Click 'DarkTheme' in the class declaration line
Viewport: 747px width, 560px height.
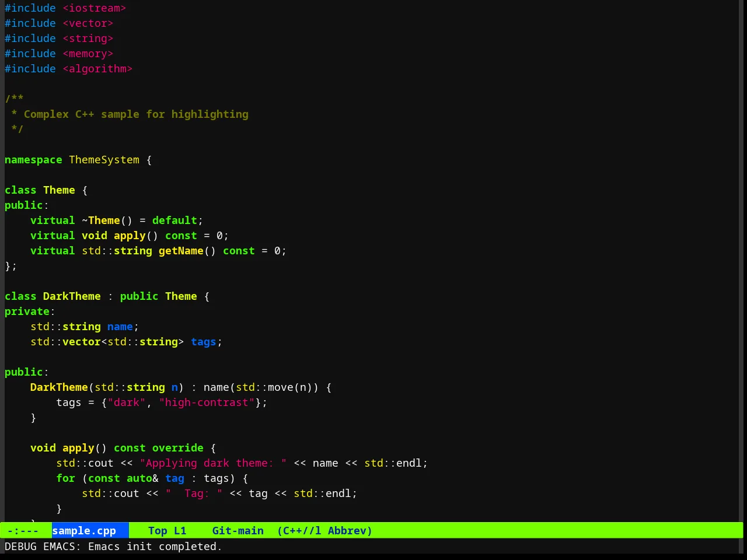[72, 296]
